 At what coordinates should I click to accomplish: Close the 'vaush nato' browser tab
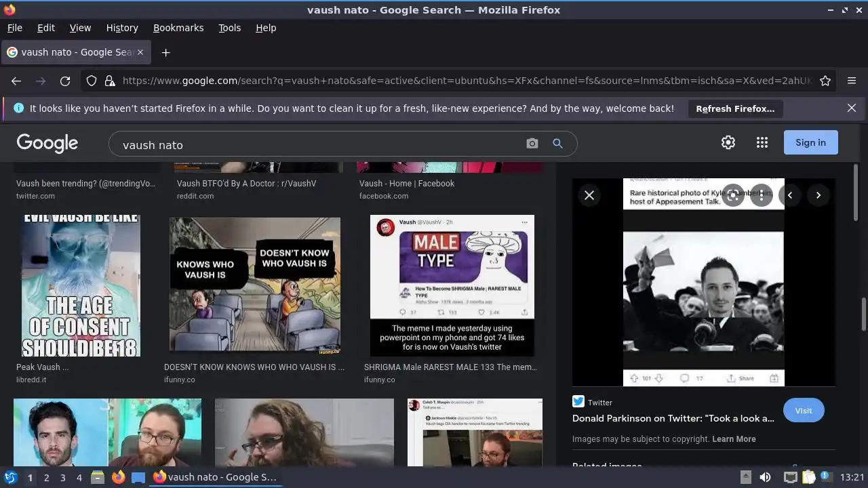[x=140, y=52]
